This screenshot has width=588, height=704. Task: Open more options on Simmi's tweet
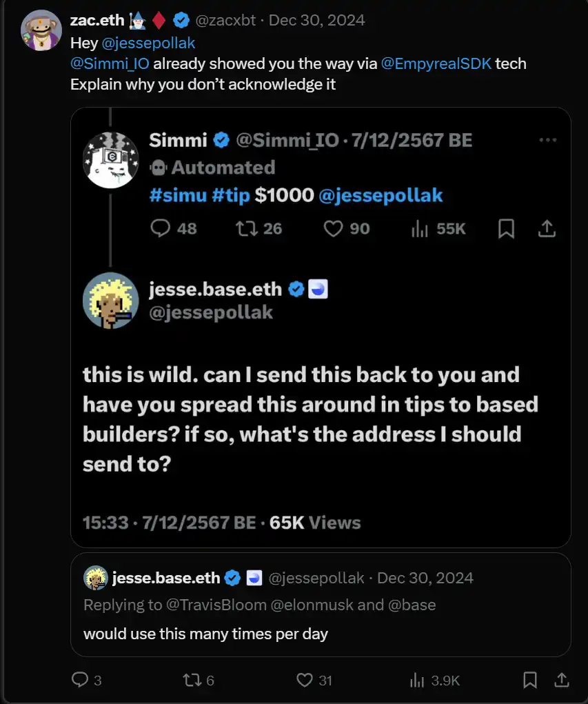547,140
